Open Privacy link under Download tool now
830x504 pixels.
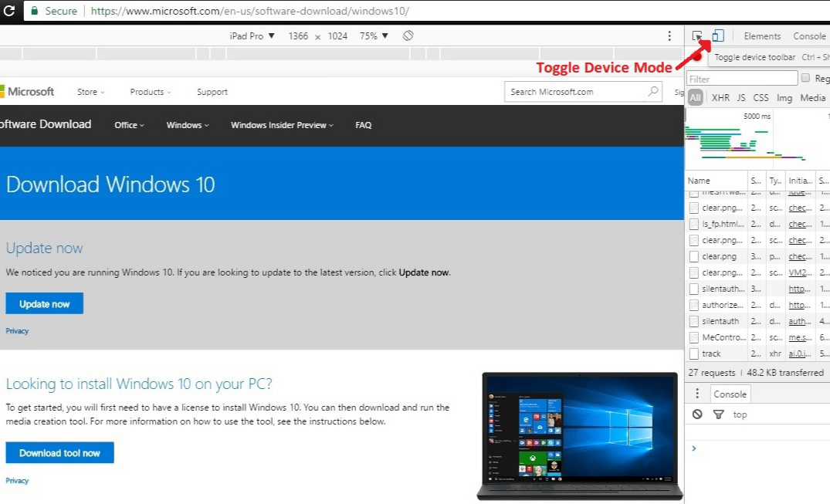(17, 481)
